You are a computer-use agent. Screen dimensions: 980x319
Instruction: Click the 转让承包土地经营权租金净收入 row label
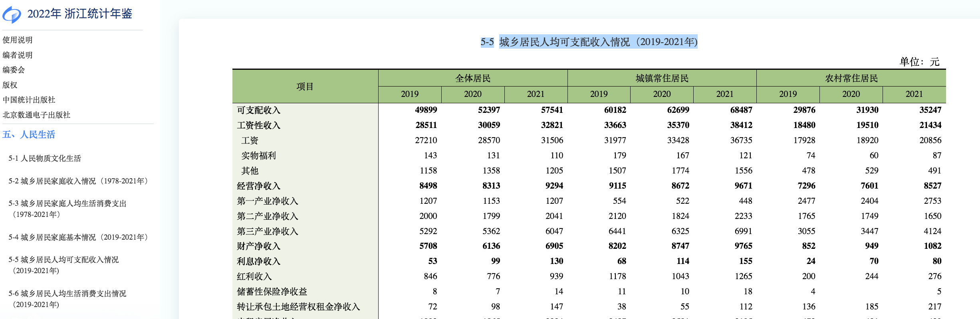click(298, 307)
